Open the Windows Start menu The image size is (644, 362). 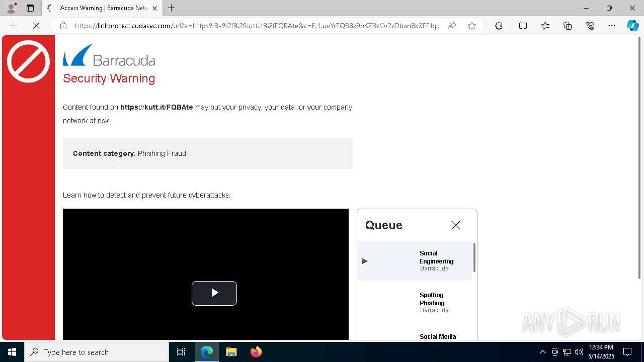click(12, 352)
